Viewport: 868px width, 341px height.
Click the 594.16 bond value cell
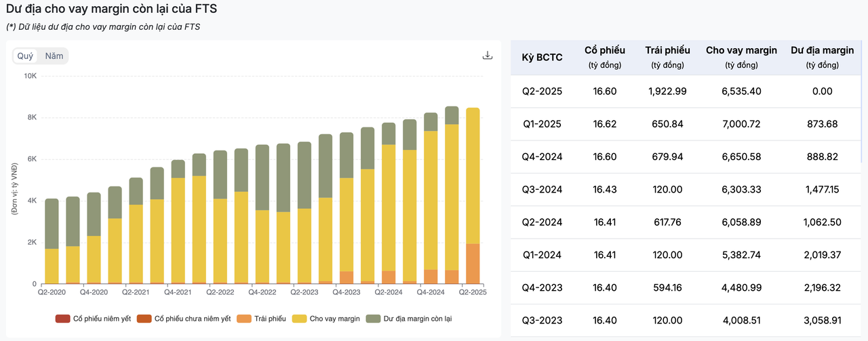[668, 288]
